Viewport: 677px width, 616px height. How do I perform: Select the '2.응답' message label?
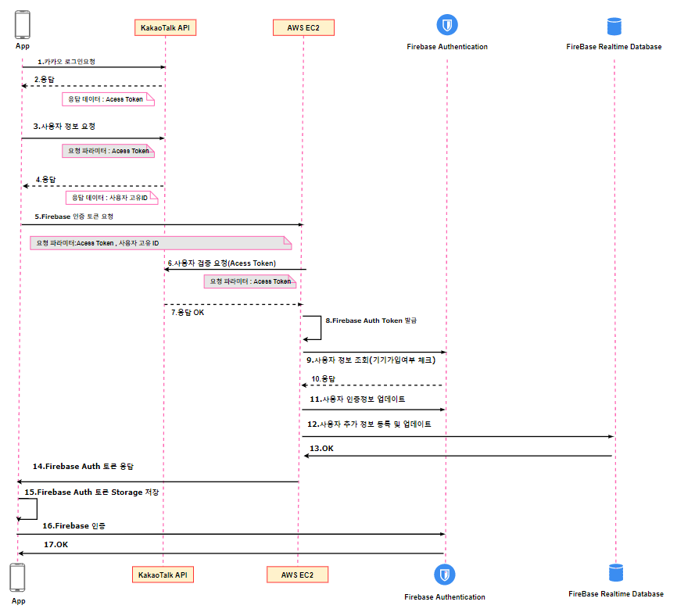tap(45, 80)
